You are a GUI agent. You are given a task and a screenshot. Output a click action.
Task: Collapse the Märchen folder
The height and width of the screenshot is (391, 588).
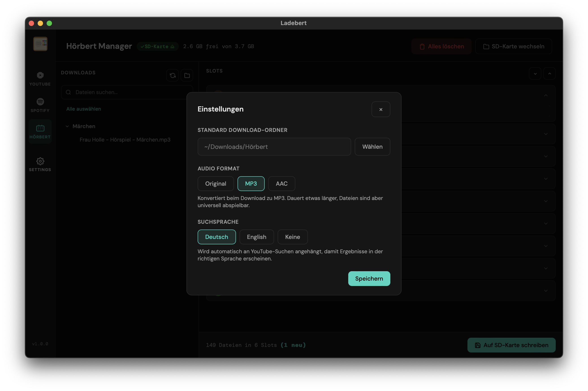tap(67, 127)
